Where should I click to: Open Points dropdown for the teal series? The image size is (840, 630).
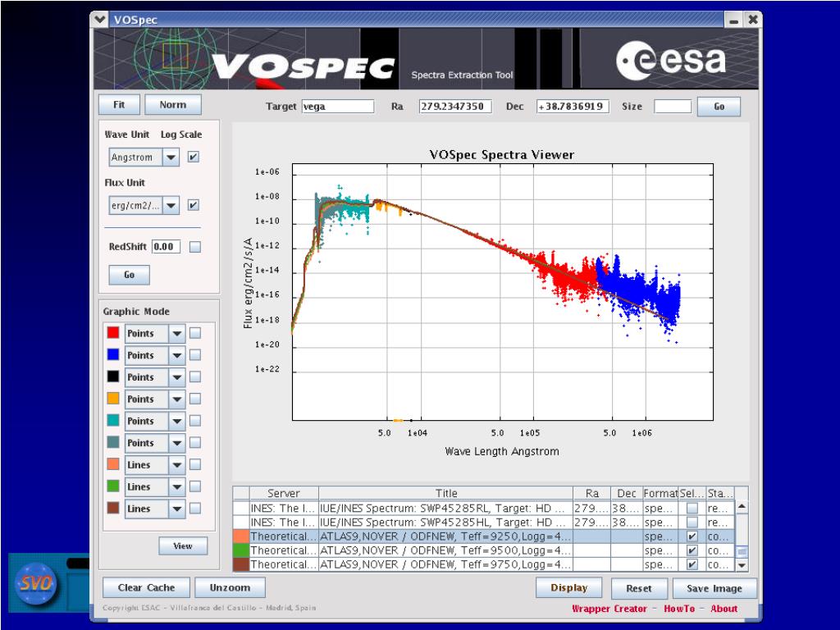click(x=155, y=421)
